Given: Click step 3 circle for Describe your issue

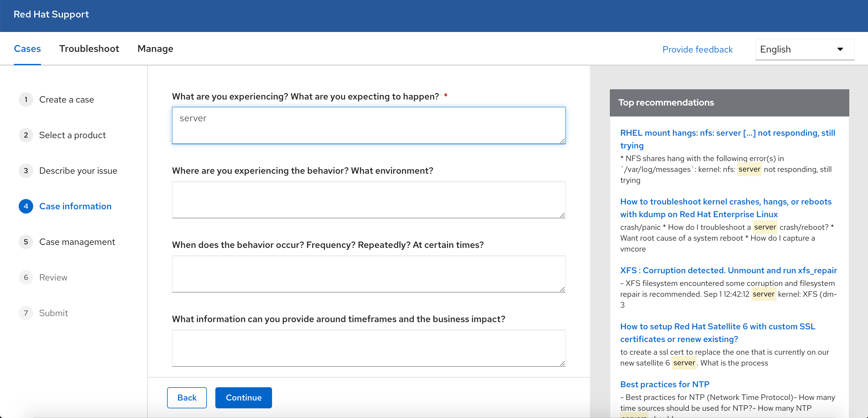Looking at the screenshot, I should 26,171.
